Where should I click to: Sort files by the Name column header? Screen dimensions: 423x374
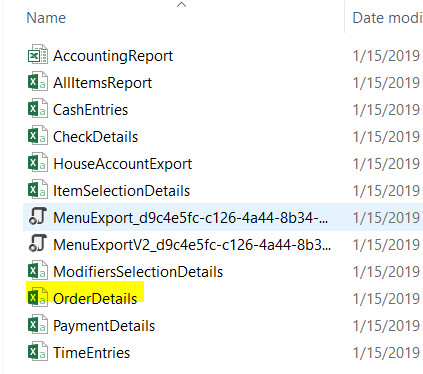coord(46,18)
